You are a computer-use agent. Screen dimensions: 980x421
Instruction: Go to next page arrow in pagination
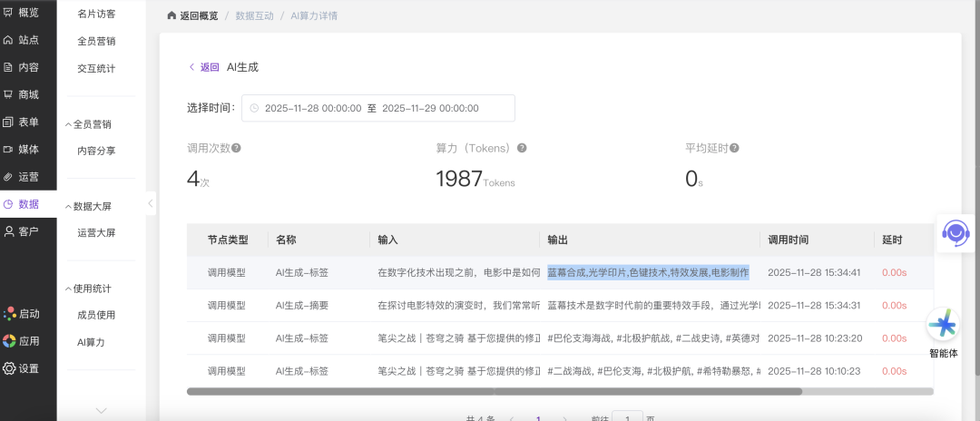click(x=565, y=418)
